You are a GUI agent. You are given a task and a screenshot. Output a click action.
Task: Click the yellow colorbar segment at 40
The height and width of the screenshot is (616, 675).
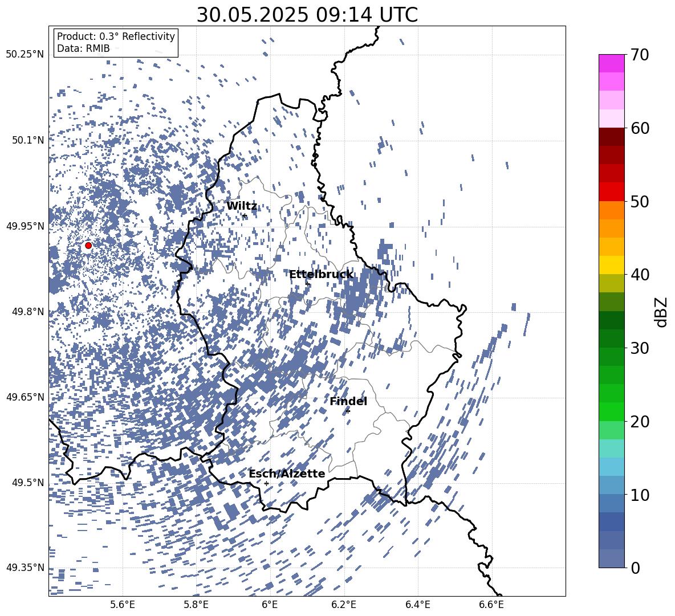[611, 265]
